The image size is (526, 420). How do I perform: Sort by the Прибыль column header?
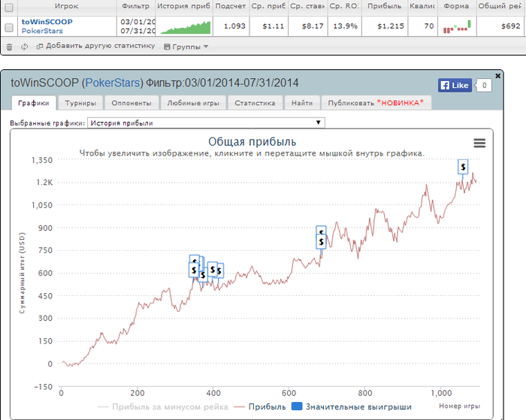pos(385,6)
